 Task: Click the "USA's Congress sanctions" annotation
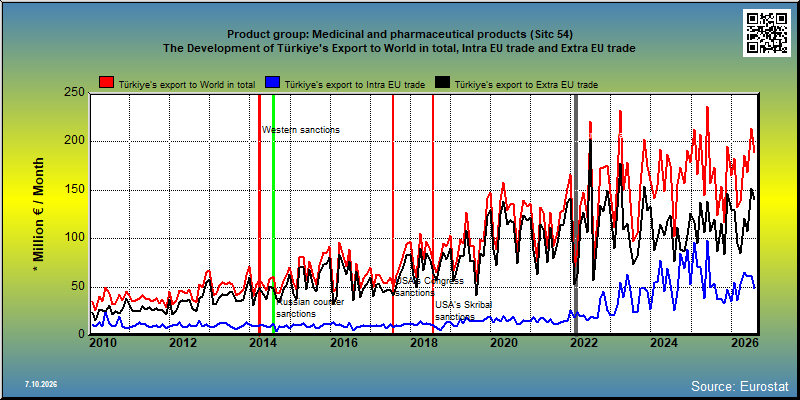(430, 287)
